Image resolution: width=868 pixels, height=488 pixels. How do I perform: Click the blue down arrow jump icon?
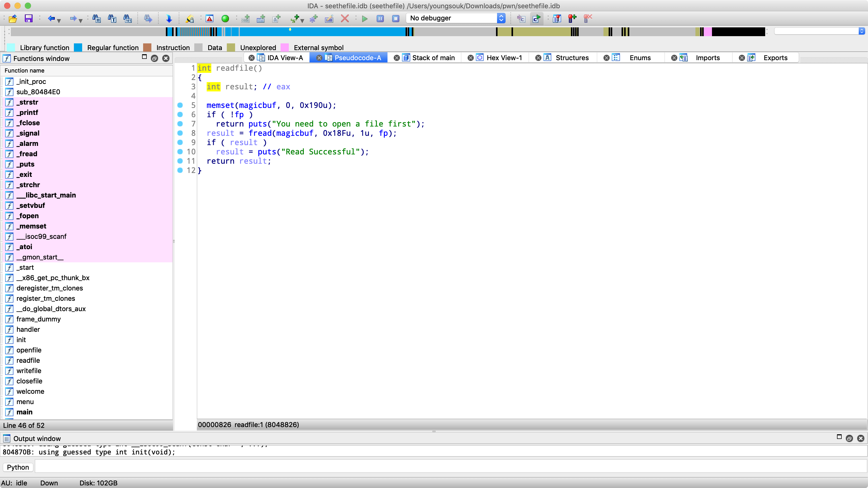[x=169, y=19]
